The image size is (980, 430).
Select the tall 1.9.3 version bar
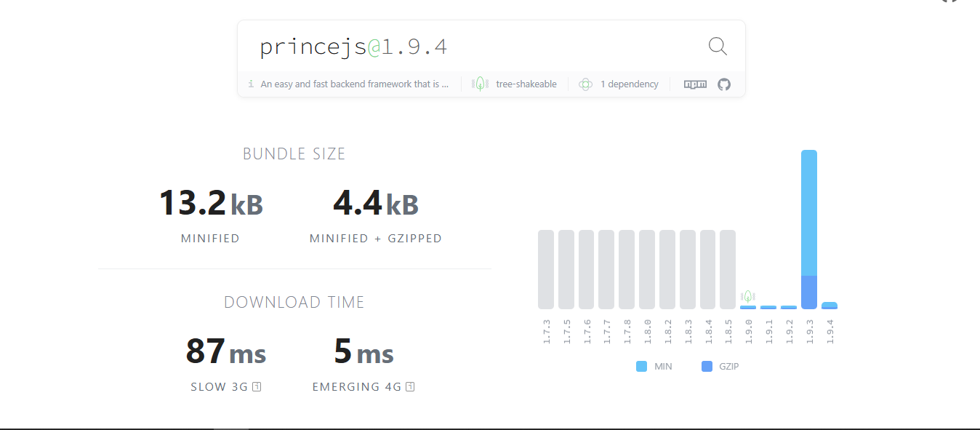(x=809, y=226)
